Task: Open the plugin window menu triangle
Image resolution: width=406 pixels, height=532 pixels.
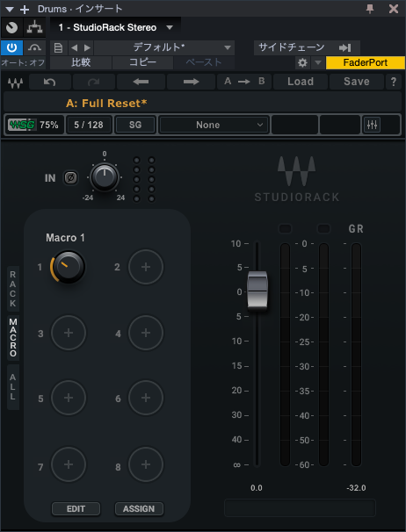Action: coord(10,9)
